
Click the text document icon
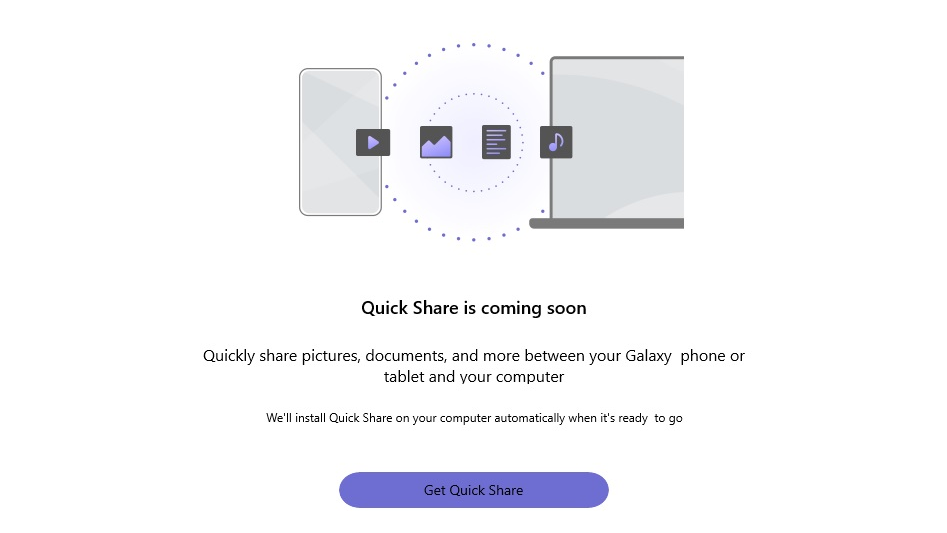[496, 142]
